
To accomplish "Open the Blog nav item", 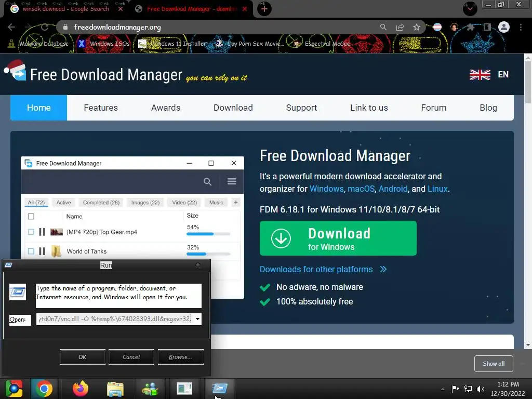I will pos(488,108).
